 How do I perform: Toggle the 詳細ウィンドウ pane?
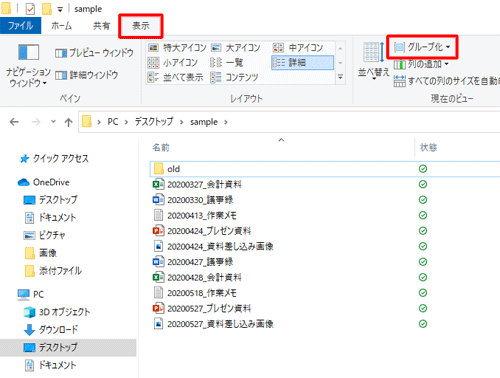(86, 75)
